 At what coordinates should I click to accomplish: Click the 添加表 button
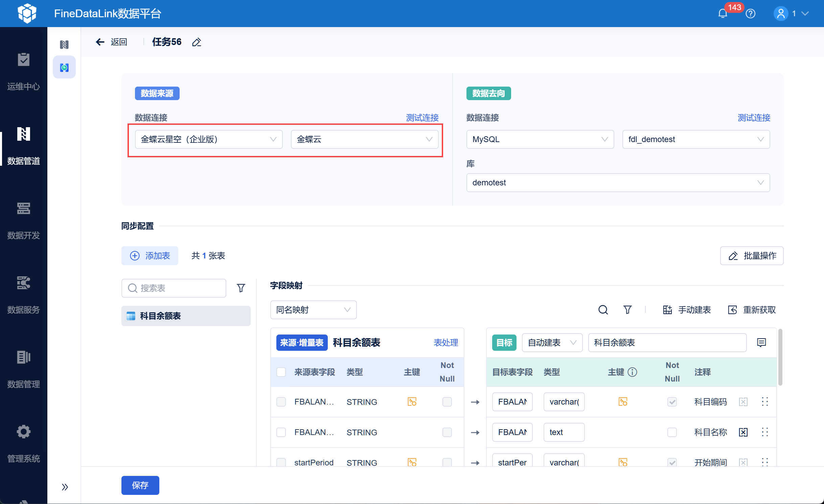150,256
